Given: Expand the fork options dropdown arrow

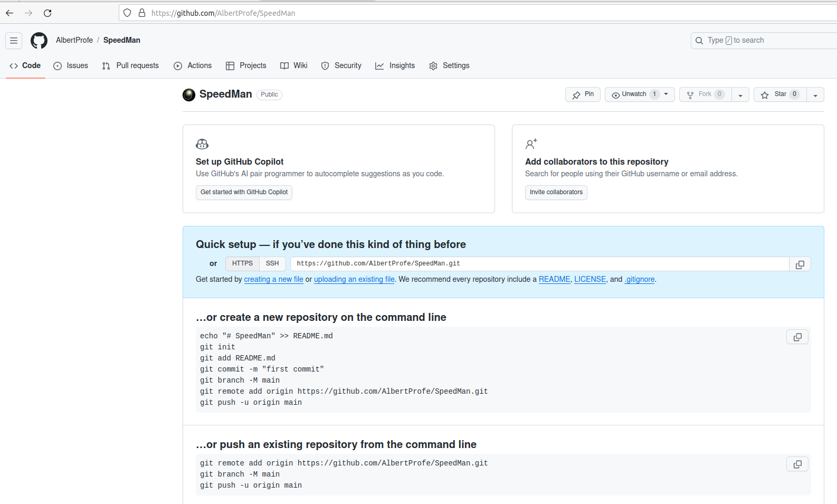Looking at the screenshot, I should (740, 95).
